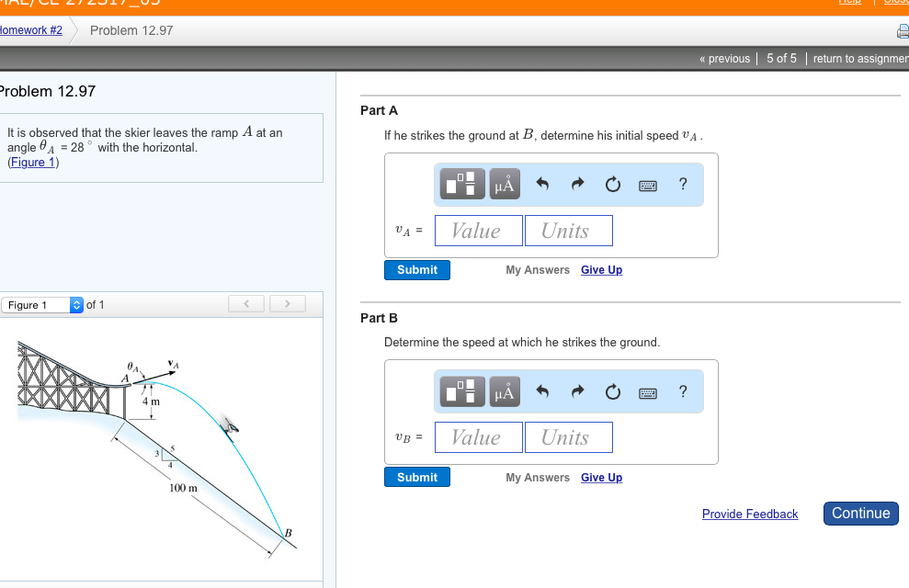Submit the Part A answer
The height and width of the screenshot is (588, 909).
coord(417,270)
